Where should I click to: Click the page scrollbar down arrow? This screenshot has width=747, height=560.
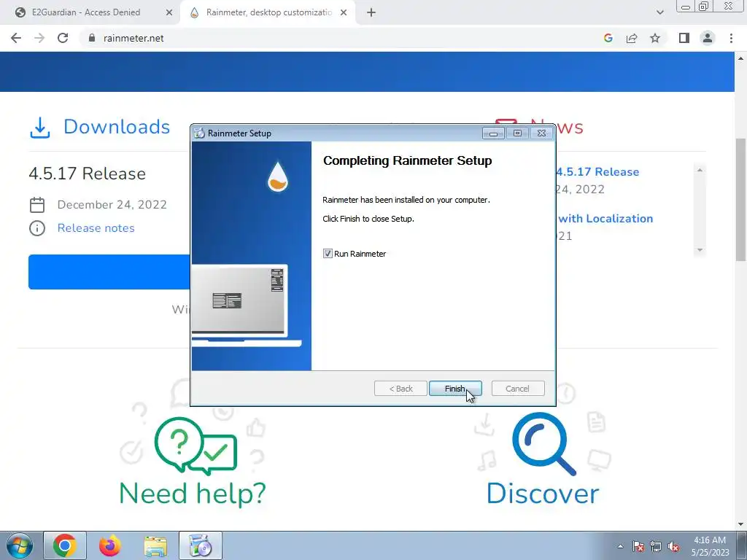click(x=740, y=524)
